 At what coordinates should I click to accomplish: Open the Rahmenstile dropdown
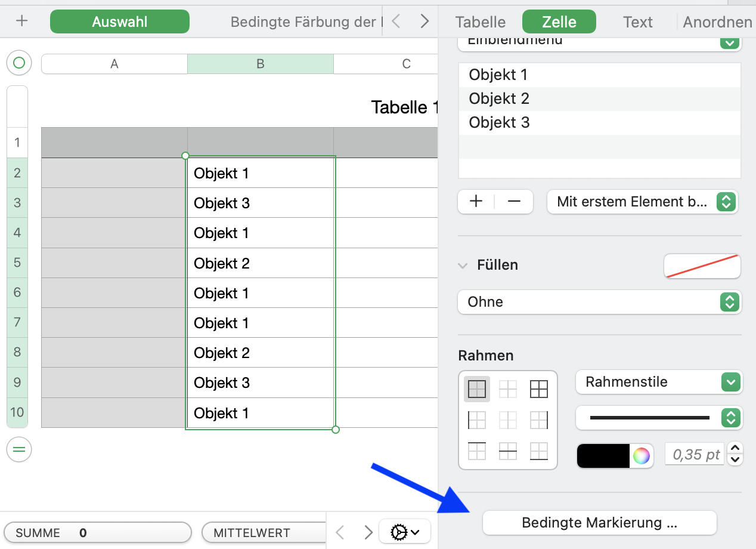click(659, 382)
